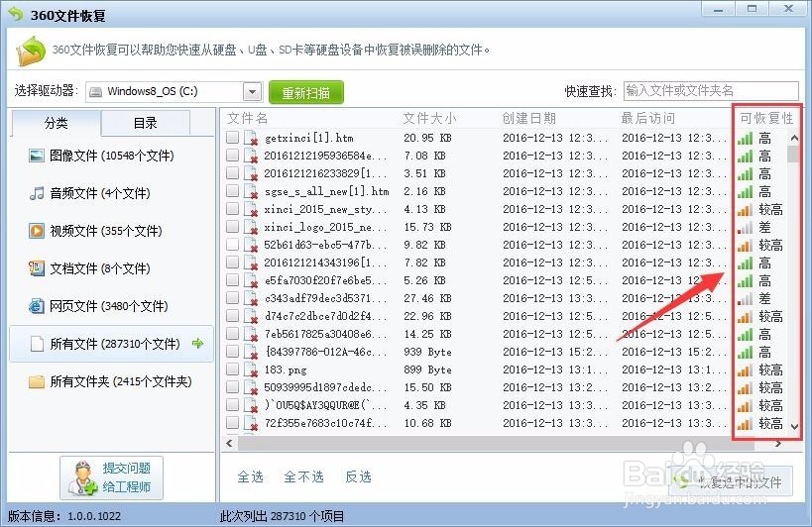Select the web page files IE icon
This screenshot has height=527, width=812.
(37, 306)
